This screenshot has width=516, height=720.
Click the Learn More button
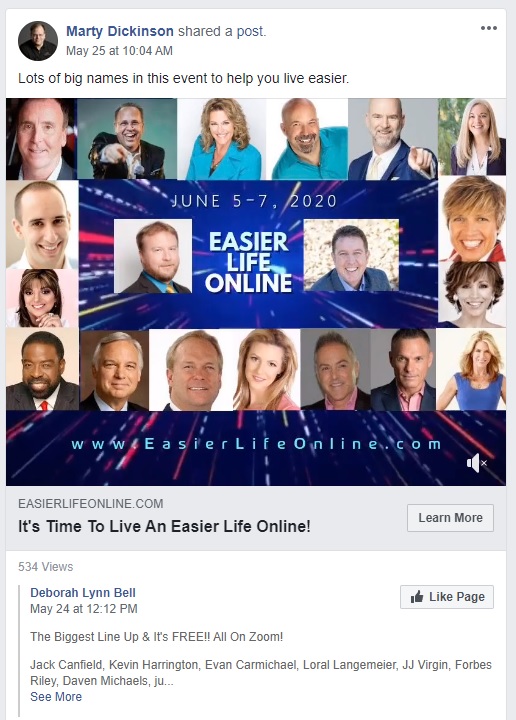pyautogui.click(x=450, y=518)
